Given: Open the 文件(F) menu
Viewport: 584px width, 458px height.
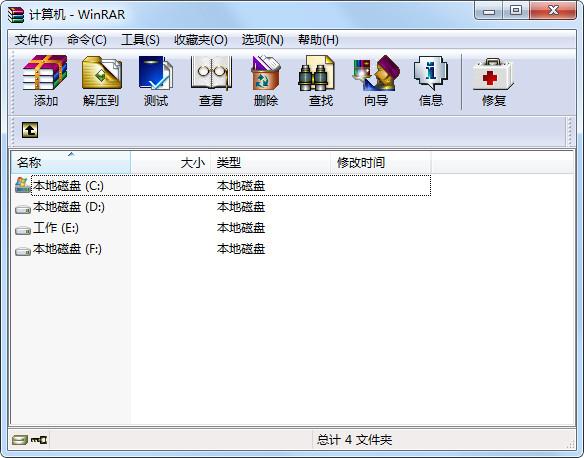Looking at the screenshot, I should [34, 39].
